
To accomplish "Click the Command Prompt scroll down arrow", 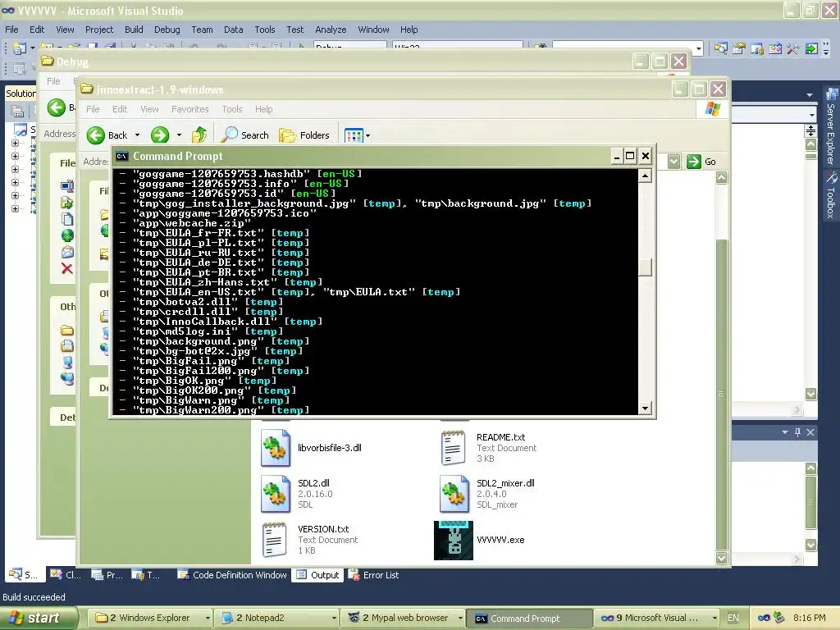I will pyautogui.click(x=645, y=409).
